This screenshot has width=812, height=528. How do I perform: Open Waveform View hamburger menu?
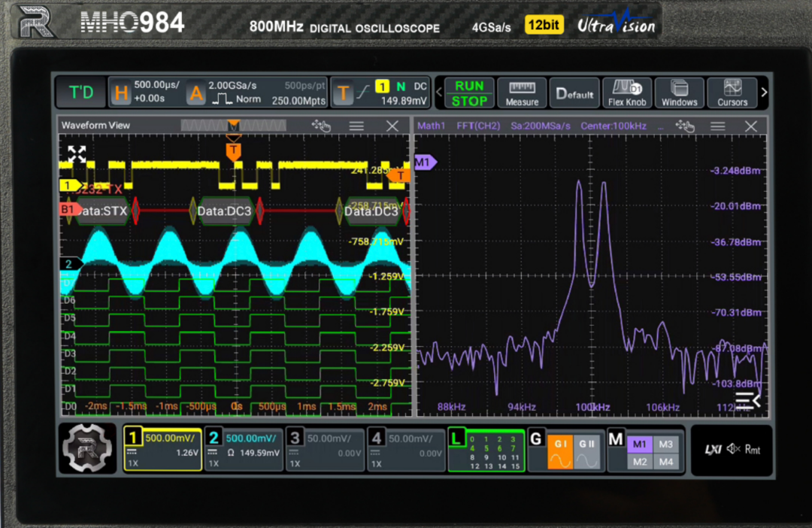[x=356, y=126]
